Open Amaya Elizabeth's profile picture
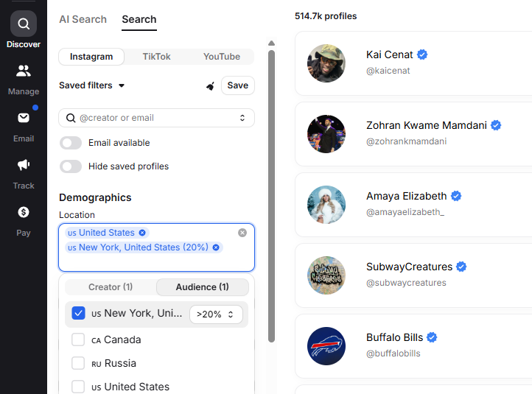Image resolution: width=532 pixels, height=394 pixels. [326, 205]
